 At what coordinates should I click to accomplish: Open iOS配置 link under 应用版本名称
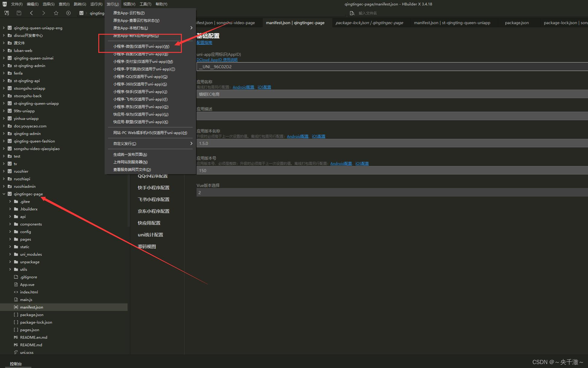(x=318, y=136)
